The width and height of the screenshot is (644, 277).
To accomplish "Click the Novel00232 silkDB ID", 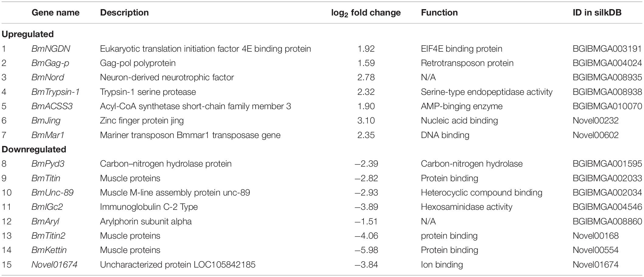I will pos(596,120).
